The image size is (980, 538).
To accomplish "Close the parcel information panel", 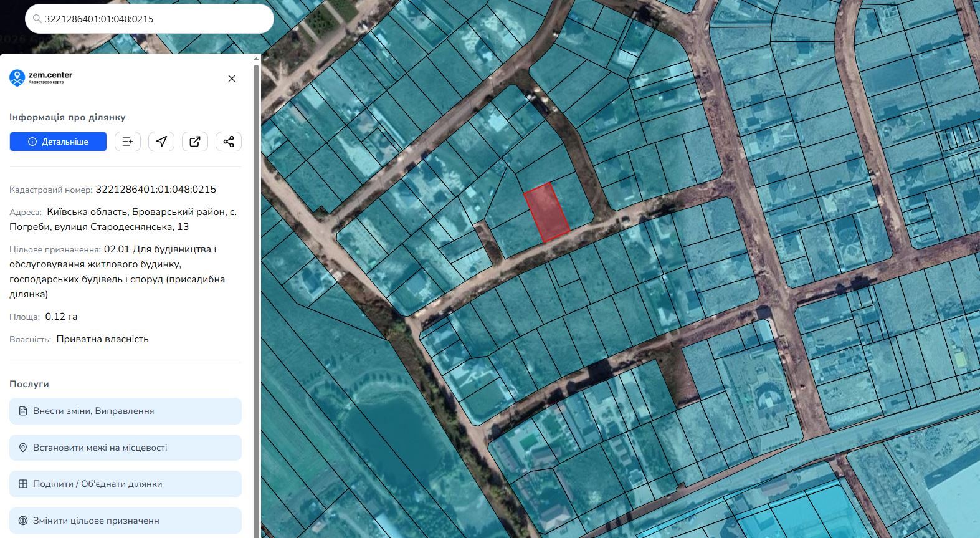I will pos(232,79).
